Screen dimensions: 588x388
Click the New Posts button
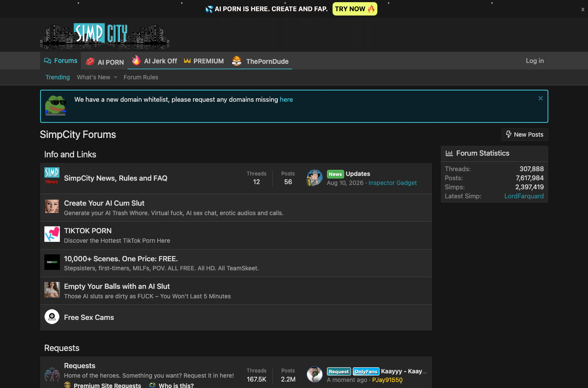525,135
